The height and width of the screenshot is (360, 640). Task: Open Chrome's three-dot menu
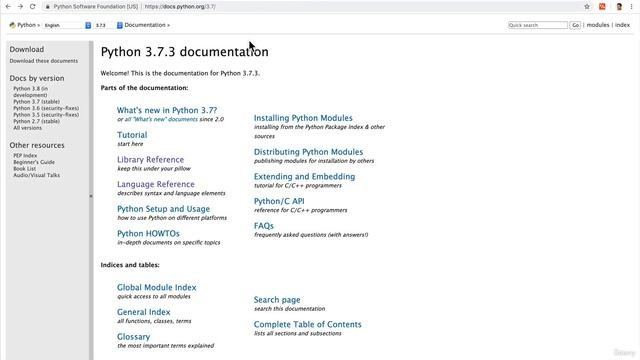[x=631, y=7]
